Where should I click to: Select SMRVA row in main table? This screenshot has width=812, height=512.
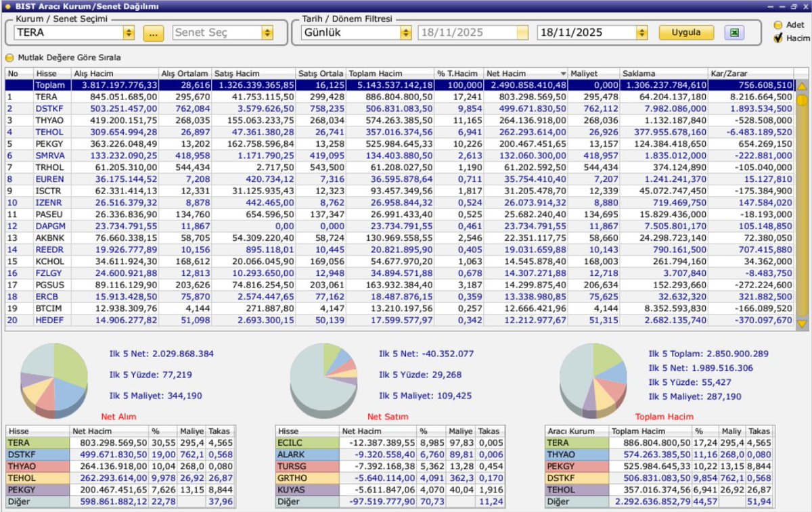(x=399, y=154)
